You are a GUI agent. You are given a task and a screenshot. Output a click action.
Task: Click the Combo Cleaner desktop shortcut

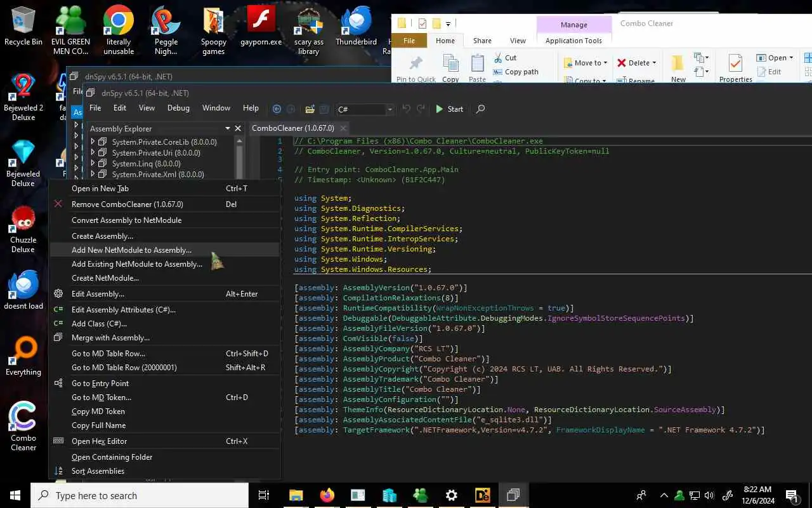pos(23,426)
